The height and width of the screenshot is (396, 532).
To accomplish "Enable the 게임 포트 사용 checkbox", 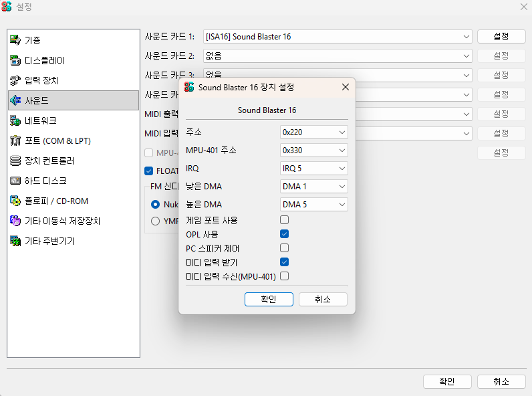I will click(284, 219).
